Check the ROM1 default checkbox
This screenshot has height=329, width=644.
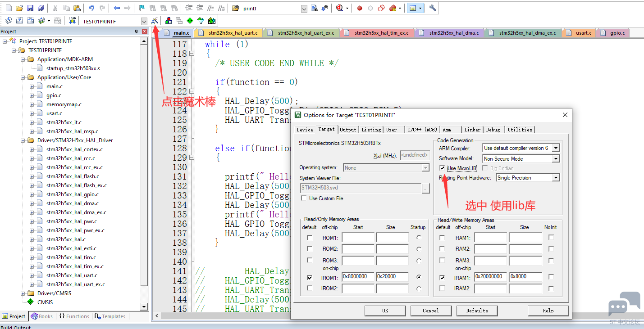pos(309,238)
